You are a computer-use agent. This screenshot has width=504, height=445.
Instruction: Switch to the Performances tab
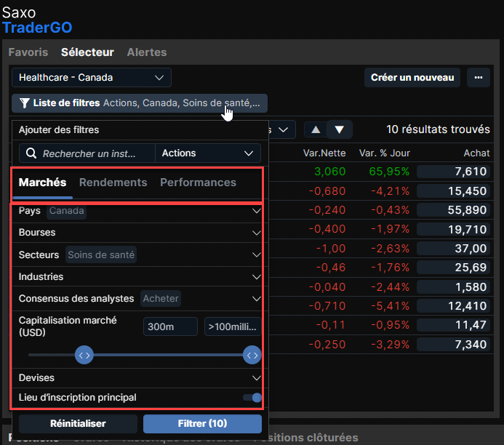click(x=198, y=183)
